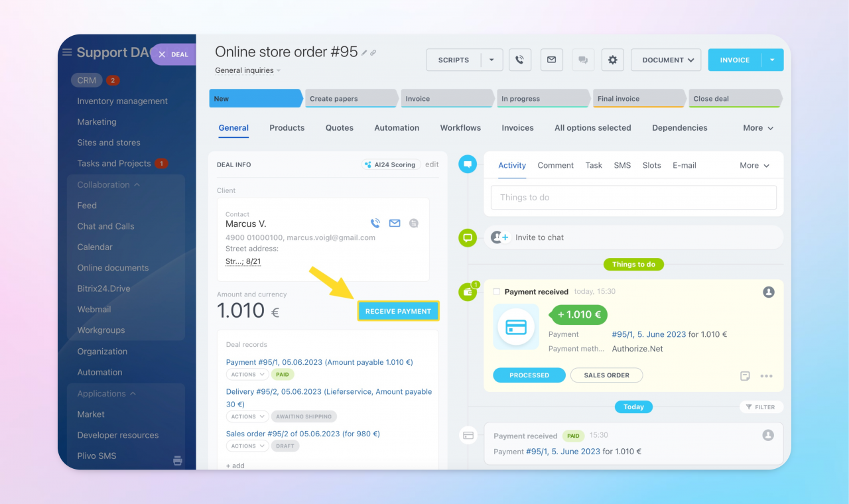The image size is (849, 504).
Task: Click card icon beside paid history entry
Action: [x=468, y=436]
